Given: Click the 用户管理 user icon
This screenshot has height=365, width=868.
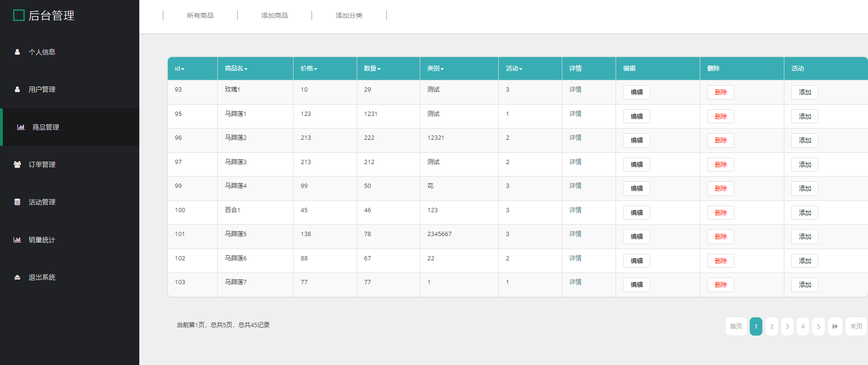Looking at the screenshot, I should pos(17,89).
